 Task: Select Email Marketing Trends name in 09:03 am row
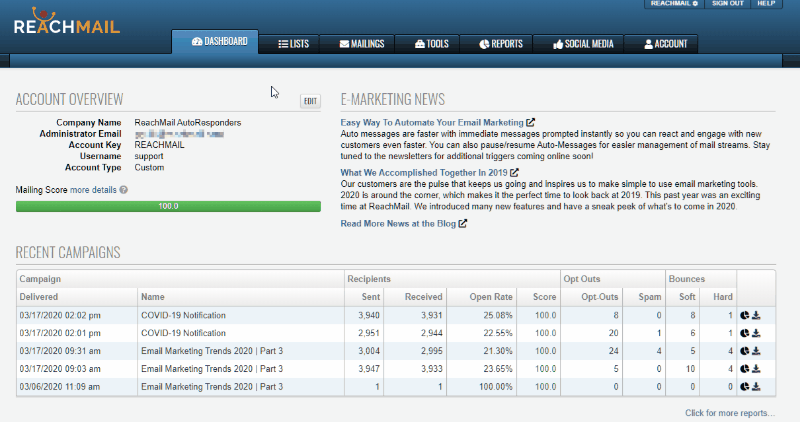click(212, 369)
